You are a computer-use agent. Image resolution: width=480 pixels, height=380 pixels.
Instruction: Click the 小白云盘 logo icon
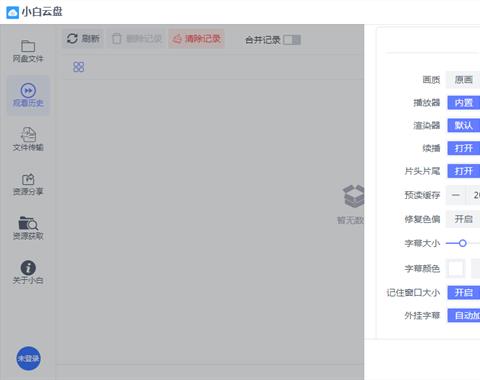[x=13, y=12]
